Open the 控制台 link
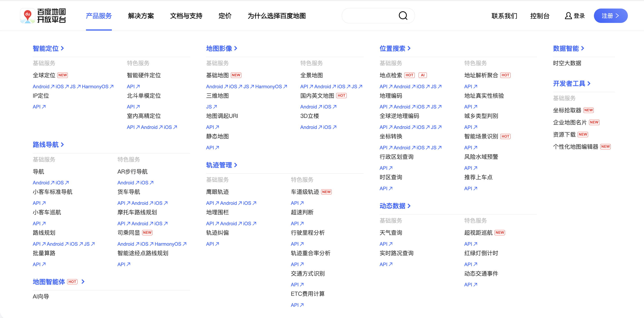 pyautogui.click(x=540, y=16)
